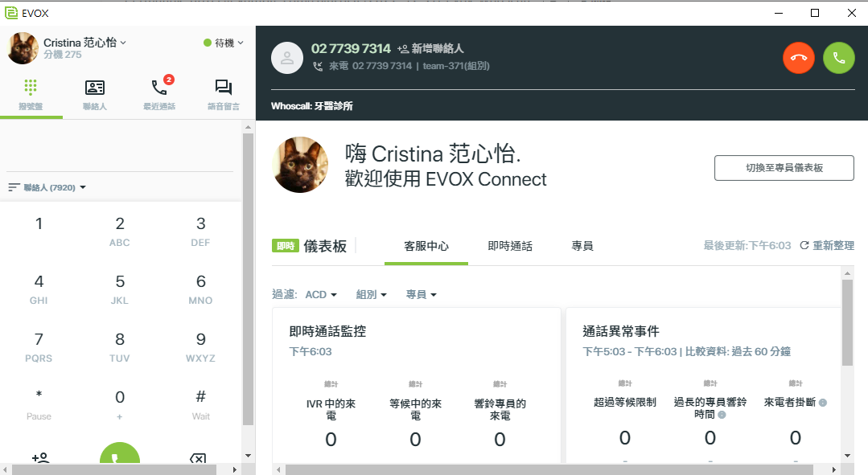Viewport: 868px width, 475px height.
Task: Click the 分機 275 extension text
Action: point(63,55)
